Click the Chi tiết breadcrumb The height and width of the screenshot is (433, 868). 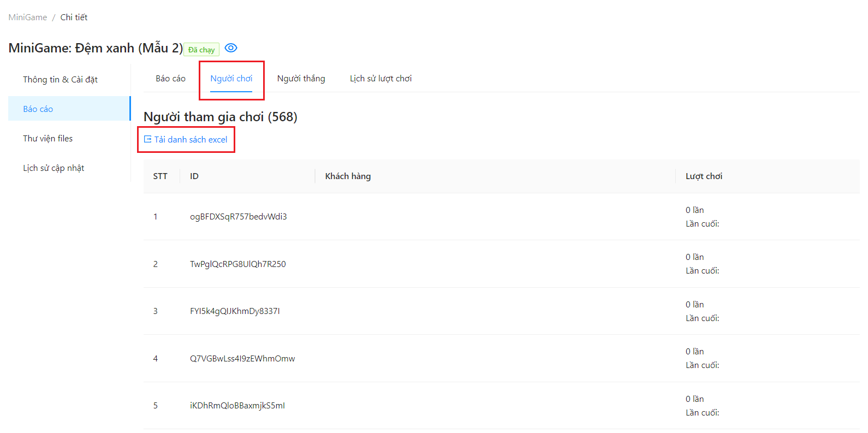74,17
